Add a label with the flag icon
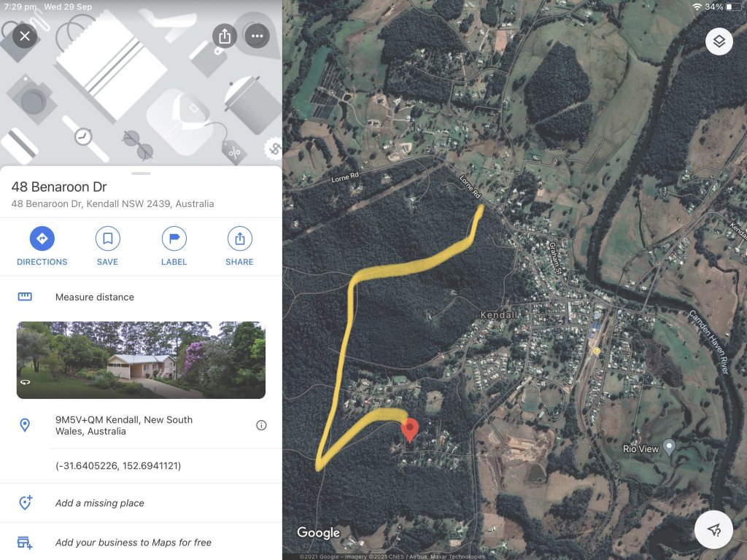747x560 pixels. (174, 246)
